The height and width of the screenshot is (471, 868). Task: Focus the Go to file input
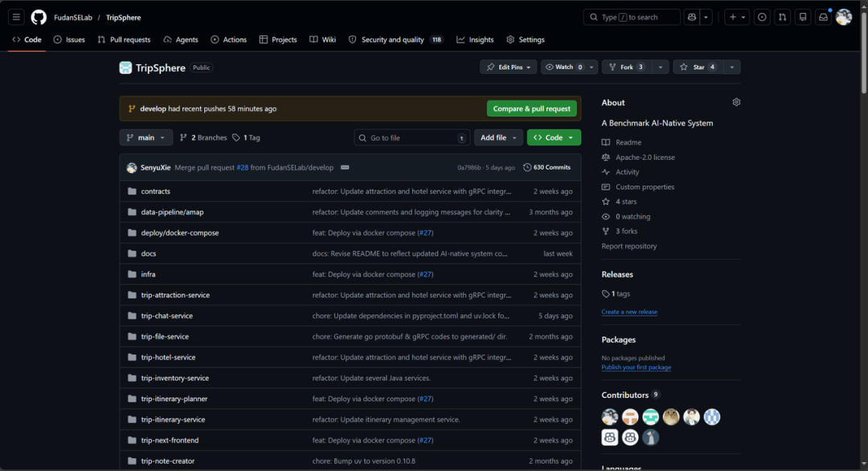tap(411, 137)
